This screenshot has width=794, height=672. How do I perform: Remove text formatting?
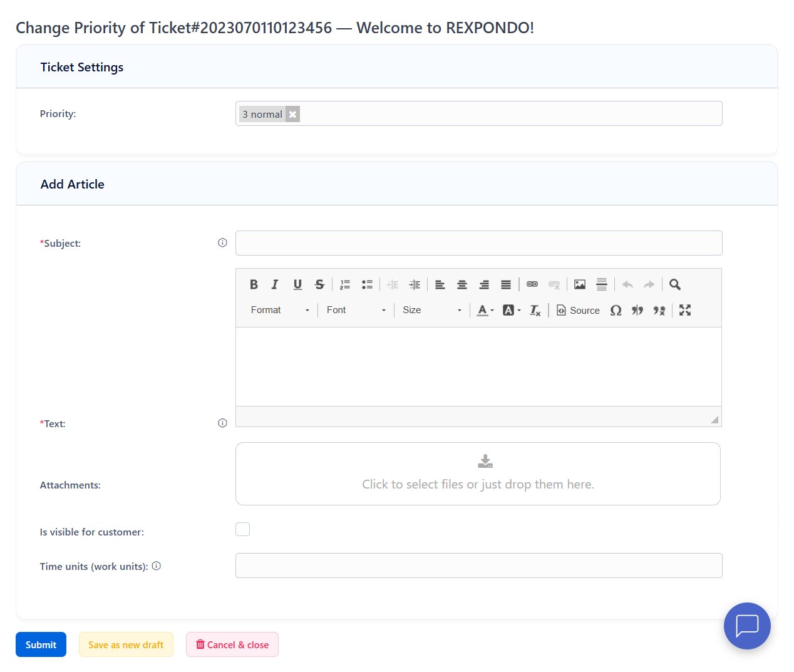point(535,310)
